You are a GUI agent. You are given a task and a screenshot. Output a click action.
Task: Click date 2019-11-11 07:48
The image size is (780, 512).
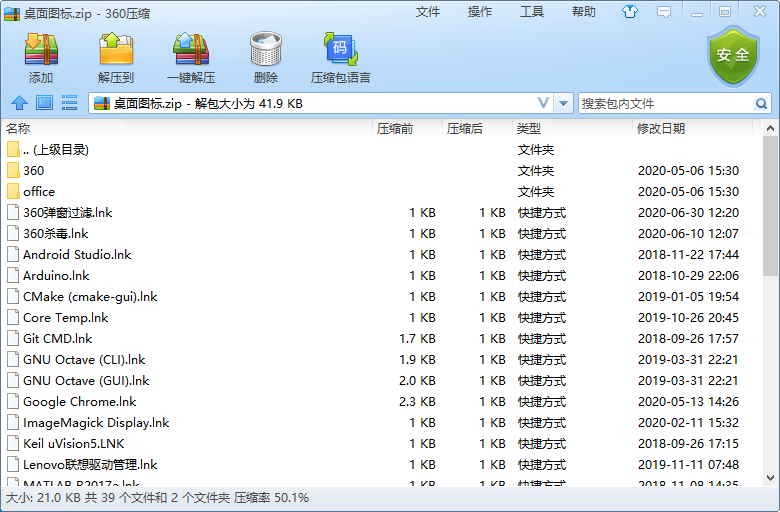pyautogui.click(x=688, y=464)
